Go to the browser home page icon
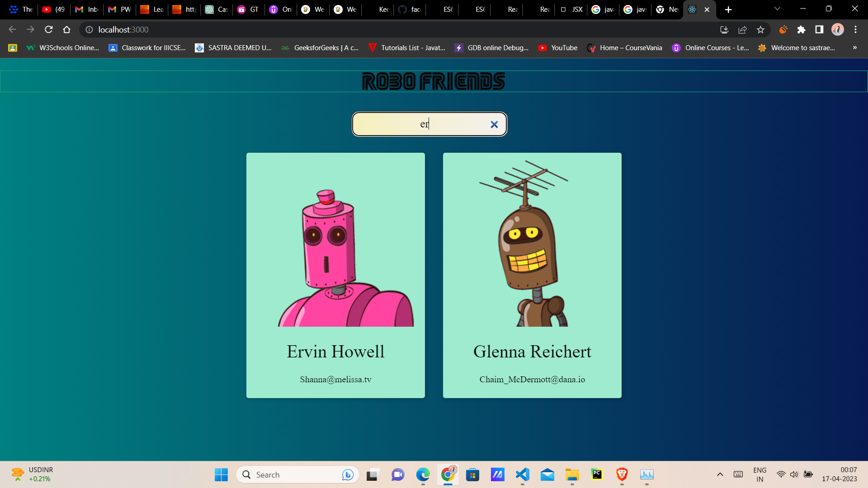The height and width of the screenshot is (488, 868). point(67,29)
